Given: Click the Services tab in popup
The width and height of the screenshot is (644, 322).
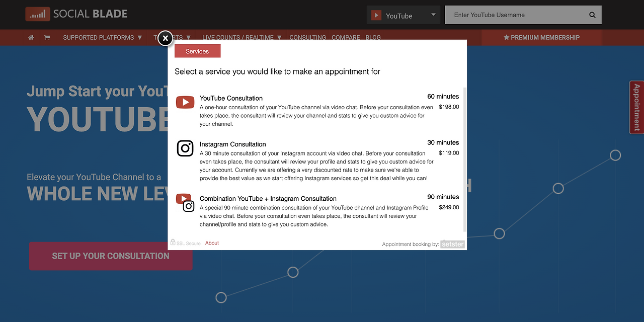Looking at the screenshot, I should 197,51.
